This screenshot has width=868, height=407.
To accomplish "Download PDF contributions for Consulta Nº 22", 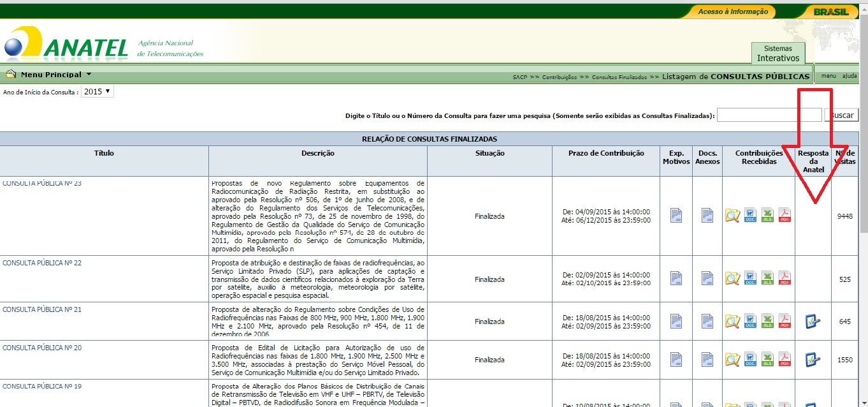I will [785, 278].
